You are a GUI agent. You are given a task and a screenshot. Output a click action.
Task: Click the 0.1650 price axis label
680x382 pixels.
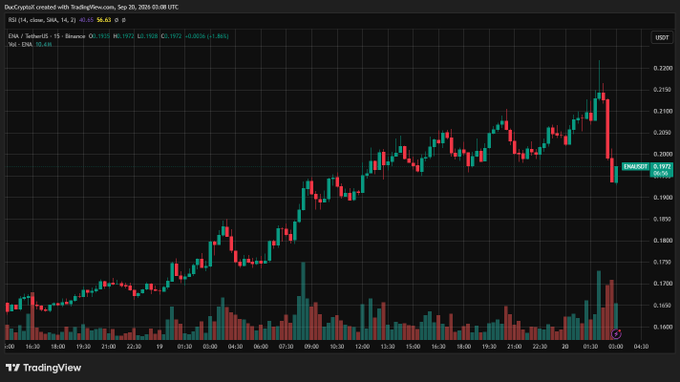(663, 305)
